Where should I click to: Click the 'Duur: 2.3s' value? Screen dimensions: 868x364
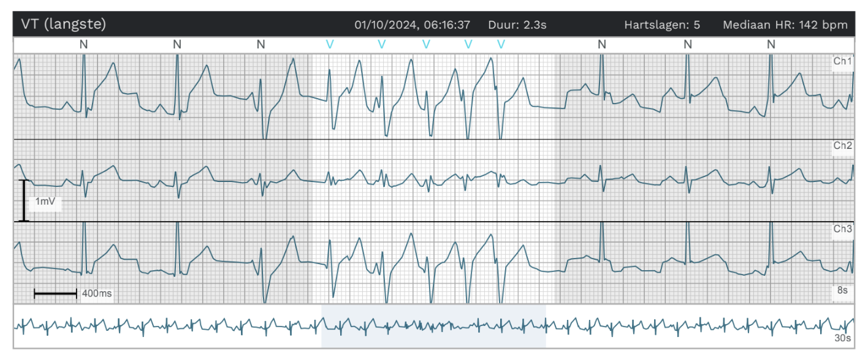pyautogui.click(x=517, y=25)
